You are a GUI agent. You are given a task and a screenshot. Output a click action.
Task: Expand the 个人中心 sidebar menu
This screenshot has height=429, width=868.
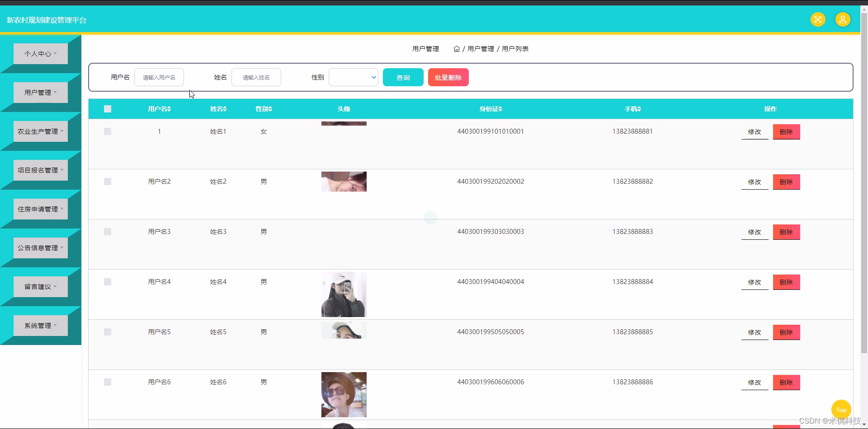pyautogui.click(x=41, y=54)
